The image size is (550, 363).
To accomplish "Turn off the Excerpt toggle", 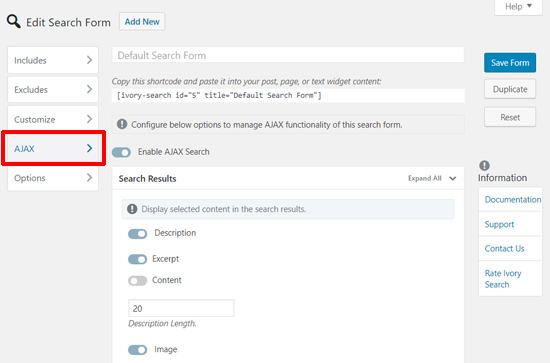I will 138,259.
